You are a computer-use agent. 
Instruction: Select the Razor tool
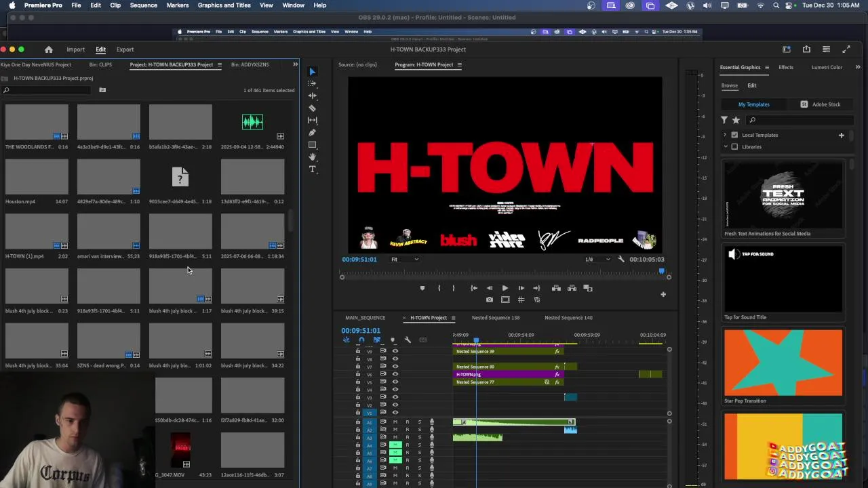tap(312, 108)
